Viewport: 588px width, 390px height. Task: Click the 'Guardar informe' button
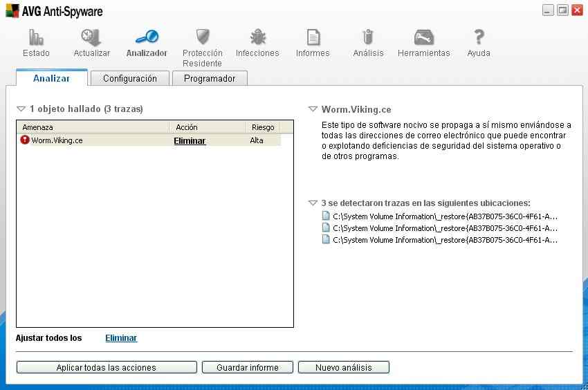248,367
